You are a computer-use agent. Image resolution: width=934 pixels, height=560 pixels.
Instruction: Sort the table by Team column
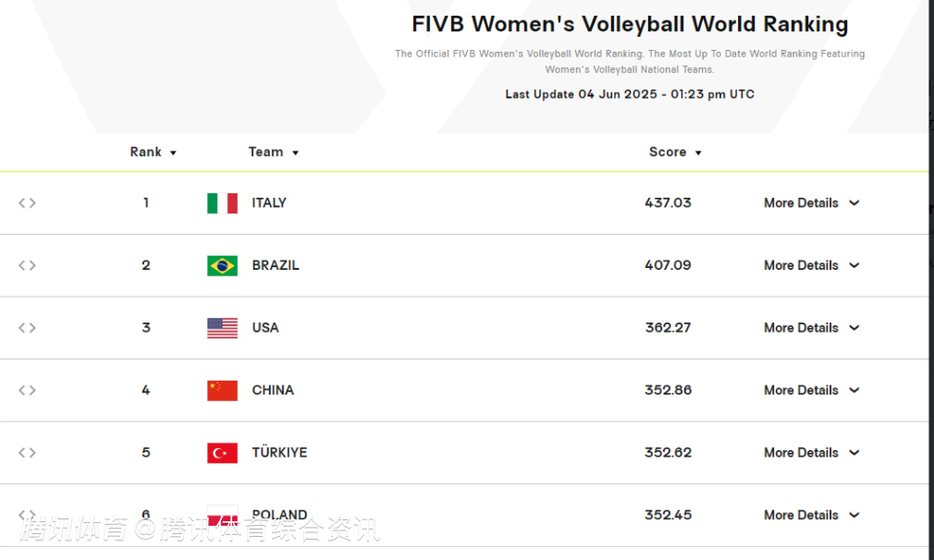(273, 152)
